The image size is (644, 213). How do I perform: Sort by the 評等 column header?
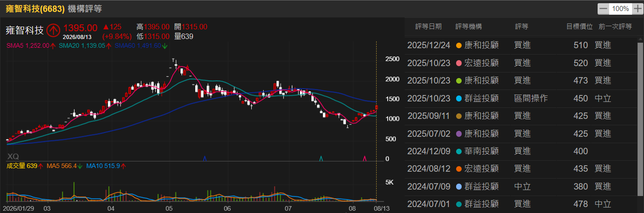point(522,27)
